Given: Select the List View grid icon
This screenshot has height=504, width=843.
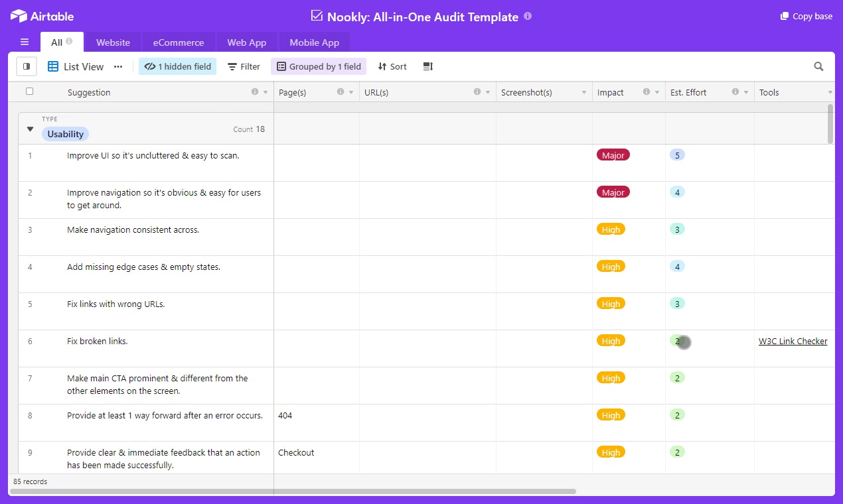Looking at the screenshot, I should click(52, 66).
